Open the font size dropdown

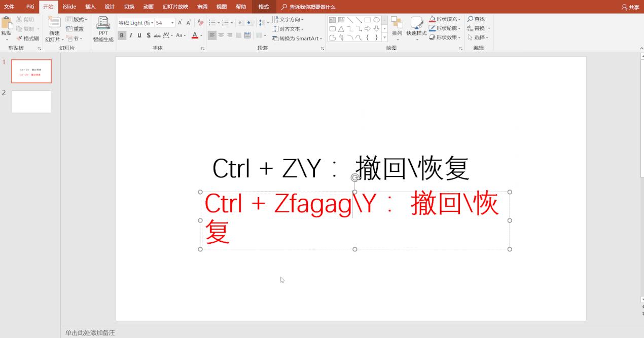pyautogui.click(x=173, y=22)
